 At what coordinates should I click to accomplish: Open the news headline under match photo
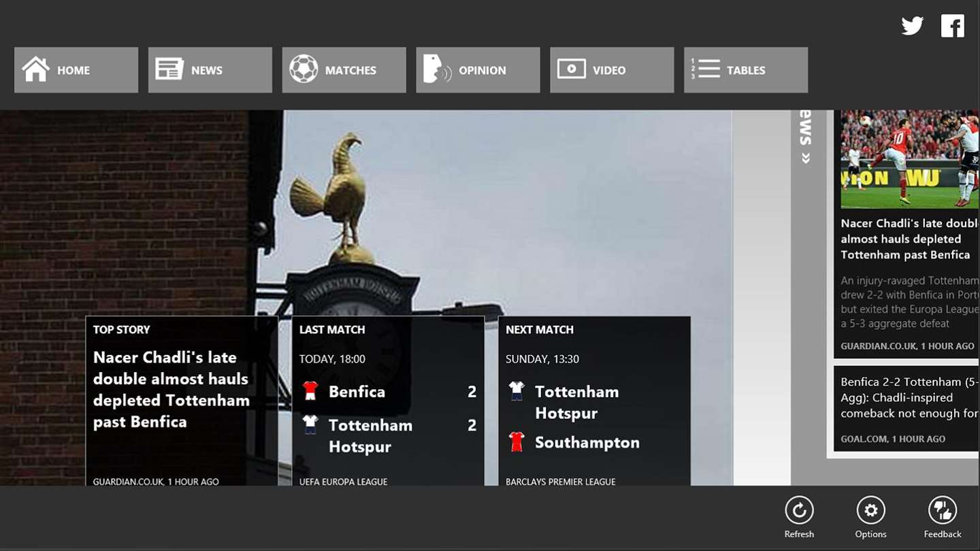[910, 239]
